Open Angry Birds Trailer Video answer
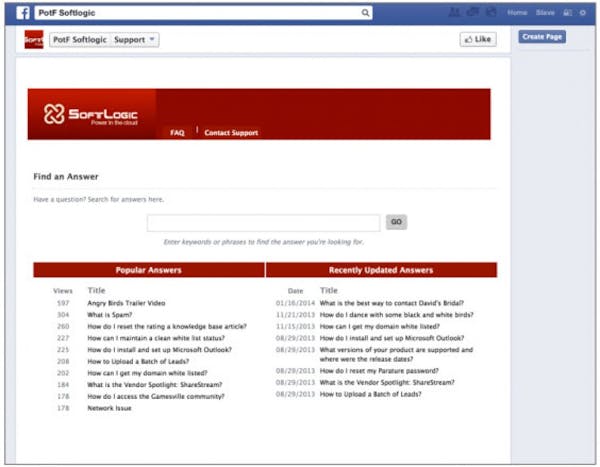Screen dimensions: 600x467 (126, 303)
